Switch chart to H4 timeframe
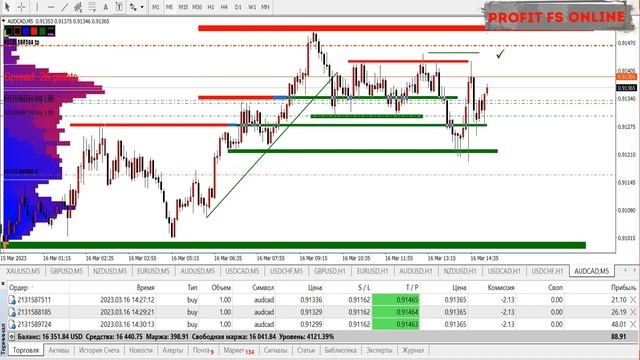This screenshot has width=640, height=360. point(224,7)
